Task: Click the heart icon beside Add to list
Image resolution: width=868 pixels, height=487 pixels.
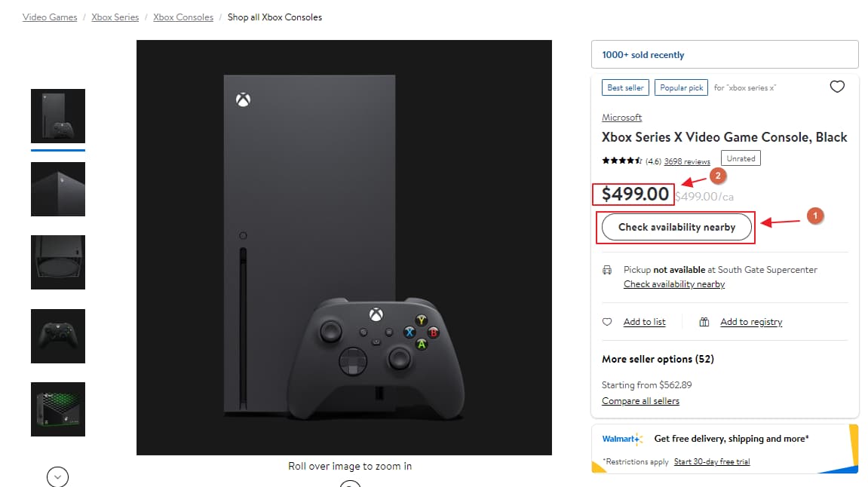Action: [607, 321]
